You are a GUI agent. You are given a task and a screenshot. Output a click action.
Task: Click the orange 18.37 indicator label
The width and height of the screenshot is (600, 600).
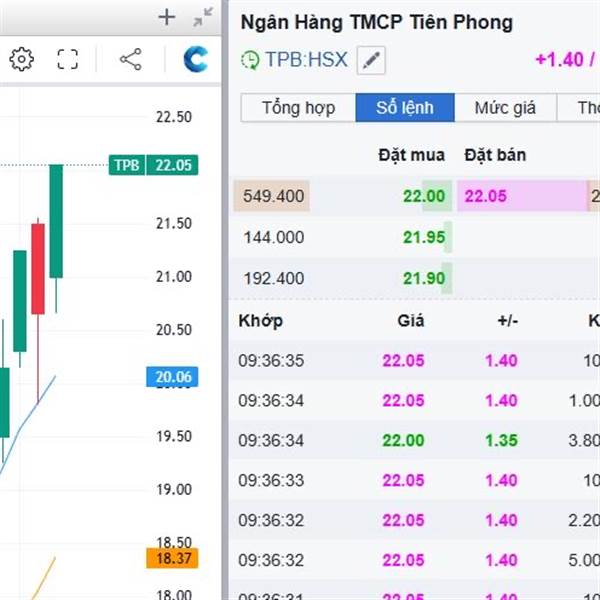[x=172, y=558]
